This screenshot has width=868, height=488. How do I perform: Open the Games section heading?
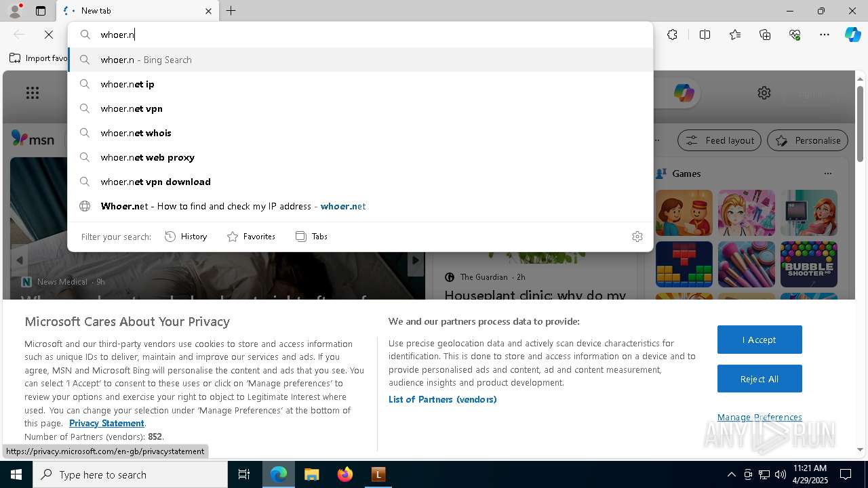coord(686,174)
